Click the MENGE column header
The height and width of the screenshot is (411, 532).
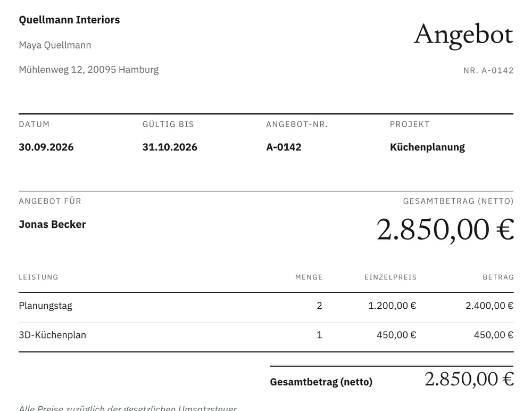pos(309,277)
